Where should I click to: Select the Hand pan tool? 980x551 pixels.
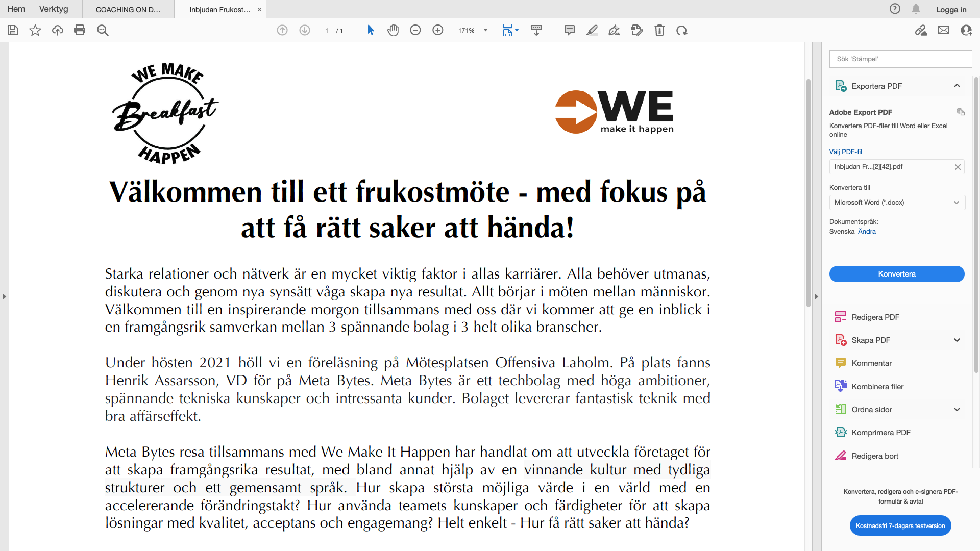point(393,31)
